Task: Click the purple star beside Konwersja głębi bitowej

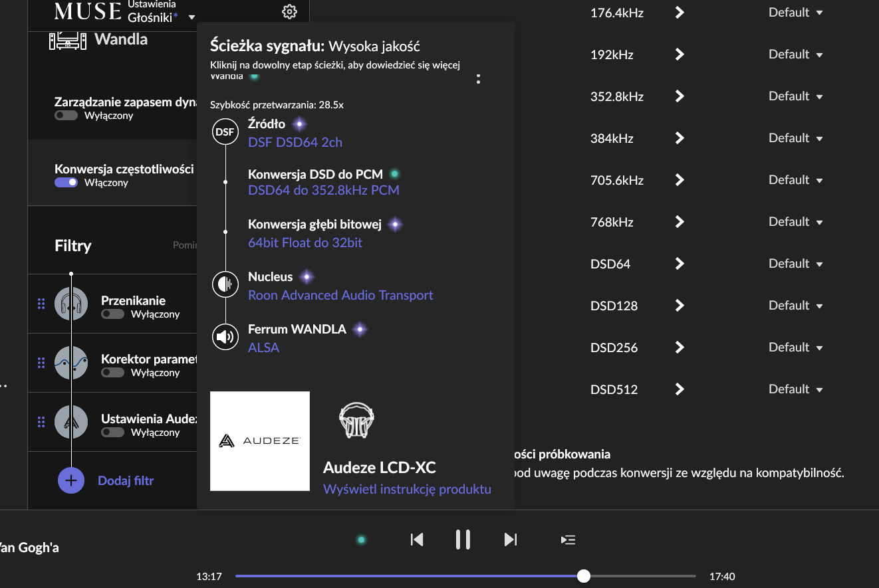Action: (x=395, y=225)
